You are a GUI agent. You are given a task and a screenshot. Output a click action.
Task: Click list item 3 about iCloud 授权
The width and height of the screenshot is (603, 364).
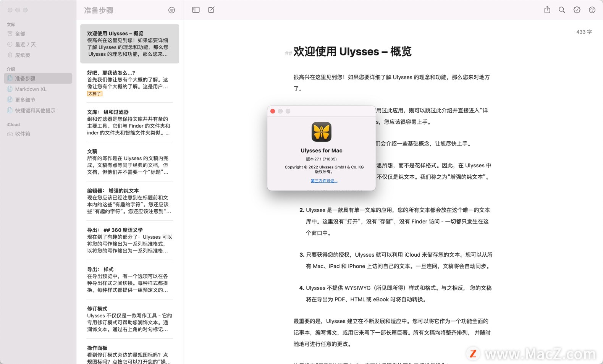[x=396, y=260]
